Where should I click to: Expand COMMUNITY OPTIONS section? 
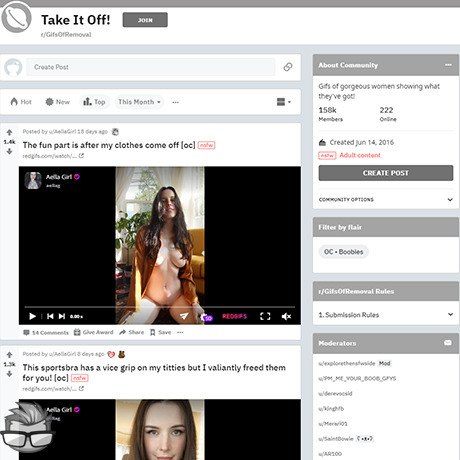pos(386,199)
